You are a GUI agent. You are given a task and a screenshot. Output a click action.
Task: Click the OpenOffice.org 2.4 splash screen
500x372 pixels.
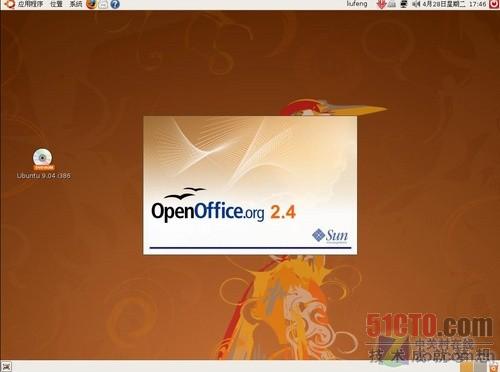coord(250,185)
